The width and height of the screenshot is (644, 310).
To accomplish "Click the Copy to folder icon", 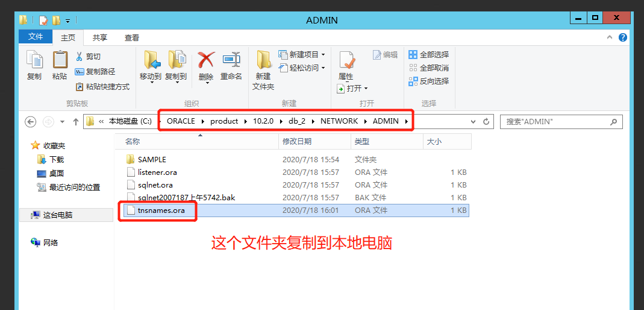I will point(177,60).
